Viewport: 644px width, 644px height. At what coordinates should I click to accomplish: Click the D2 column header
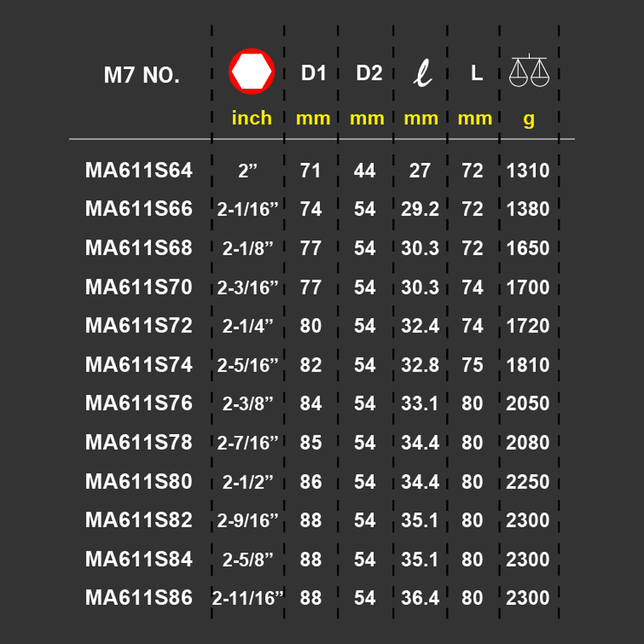point(369,73)
